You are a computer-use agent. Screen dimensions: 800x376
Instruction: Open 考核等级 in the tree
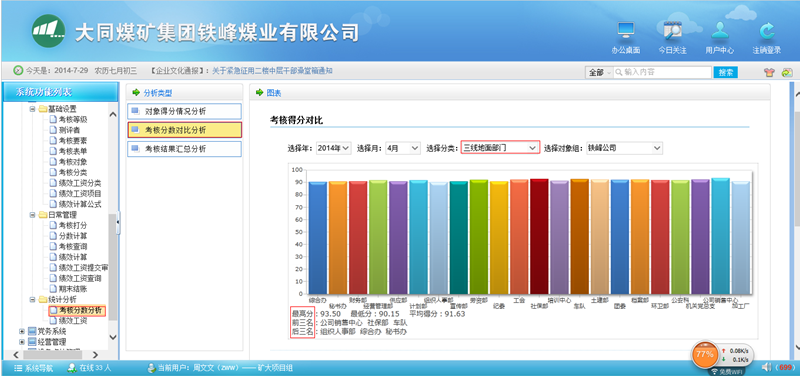pyautogui.click(x=72, y=119)
